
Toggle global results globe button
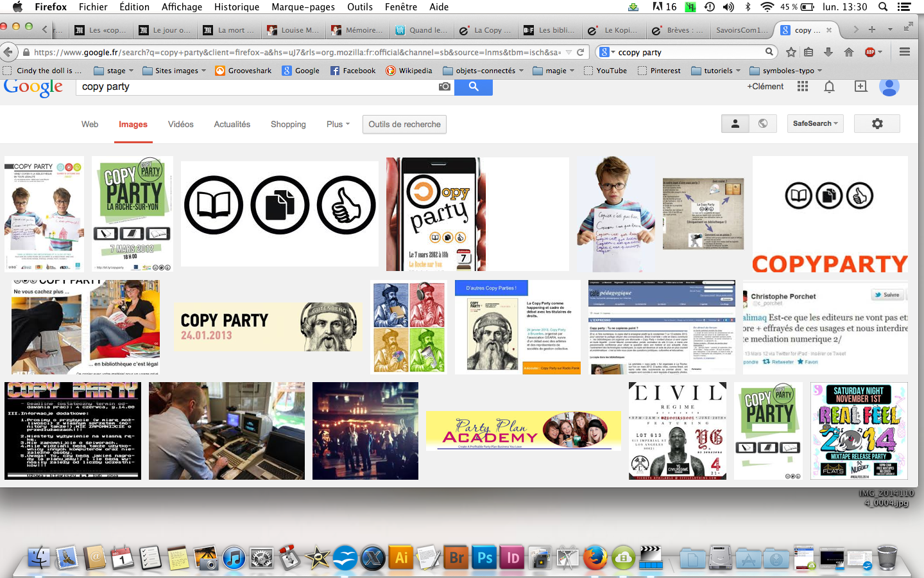(763, 123)
